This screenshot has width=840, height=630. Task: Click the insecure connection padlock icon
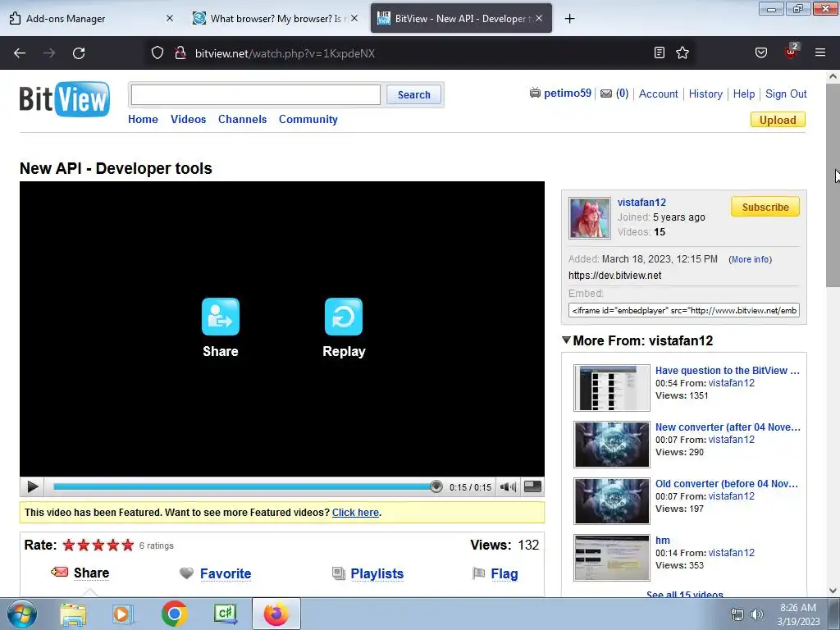pos(180,53)
